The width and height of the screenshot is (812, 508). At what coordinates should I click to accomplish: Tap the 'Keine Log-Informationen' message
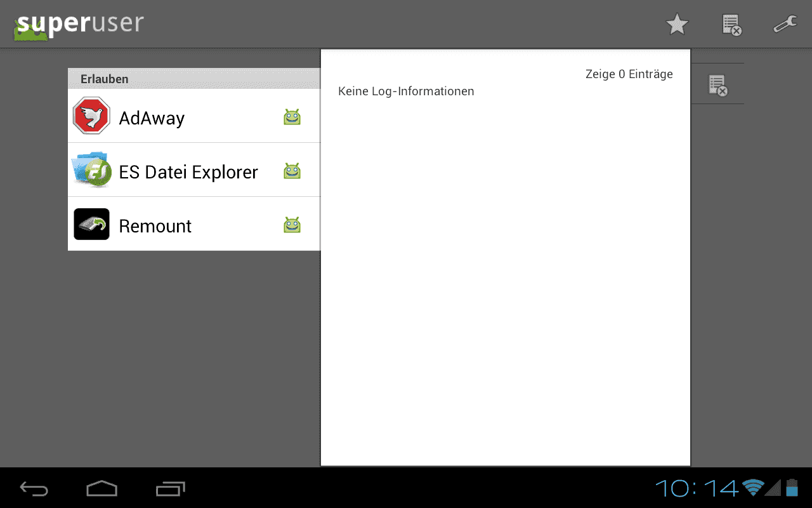406,91
